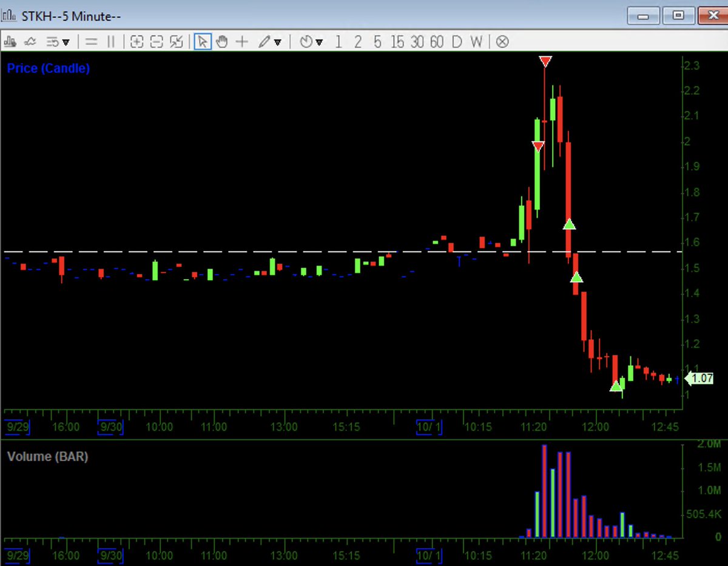Click the tallest red volume bar

pos(544,491)
